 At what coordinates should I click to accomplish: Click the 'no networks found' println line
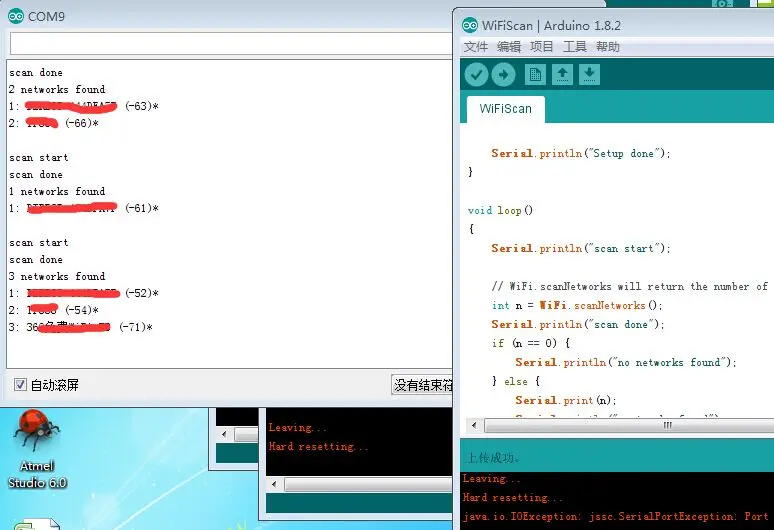tap(625, 362)
